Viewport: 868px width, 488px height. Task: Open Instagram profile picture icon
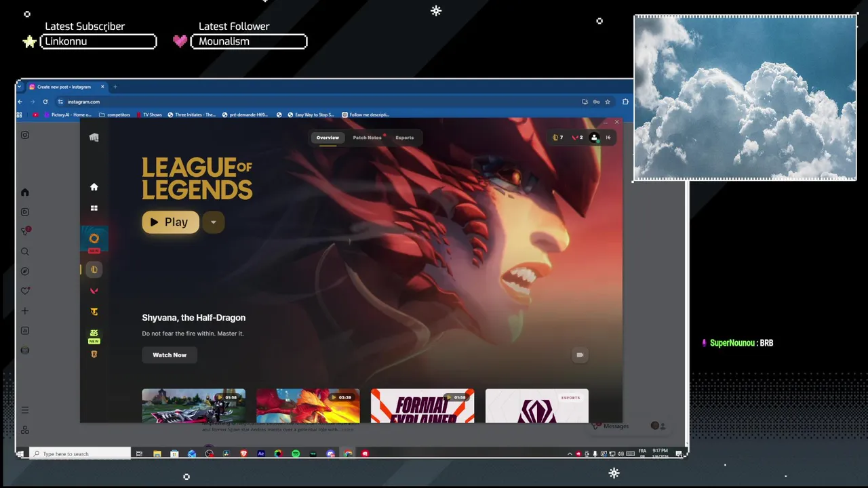tap(25, 350)
